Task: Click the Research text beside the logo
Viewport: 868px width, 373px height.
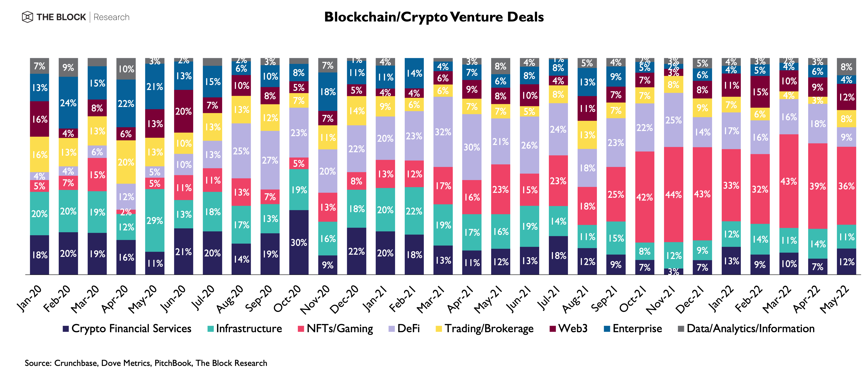Action: click(111, 17)
